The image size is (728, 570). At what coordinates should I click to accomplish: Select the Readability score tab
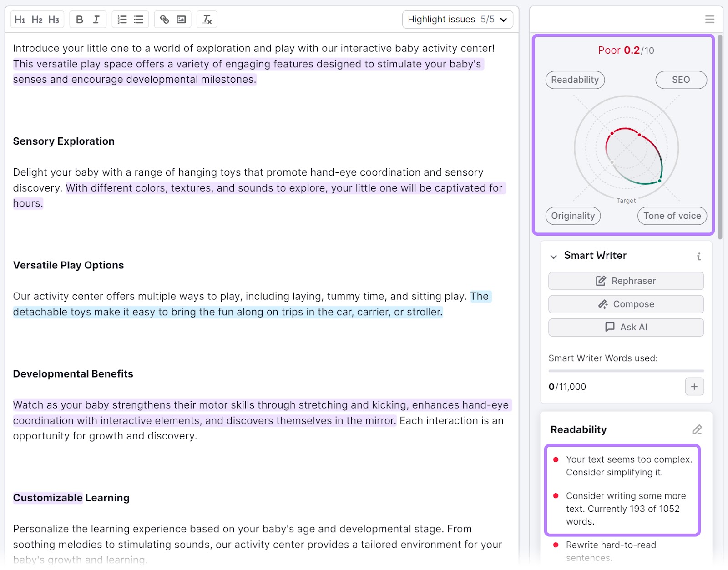click(575, 80)
